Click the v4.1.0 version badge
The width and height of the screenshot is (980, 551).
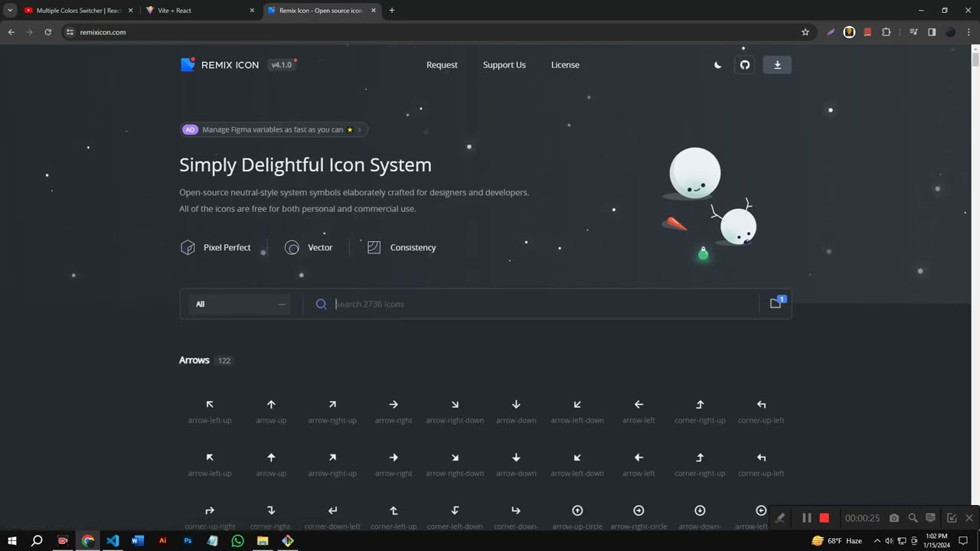(x=282, y=65)
